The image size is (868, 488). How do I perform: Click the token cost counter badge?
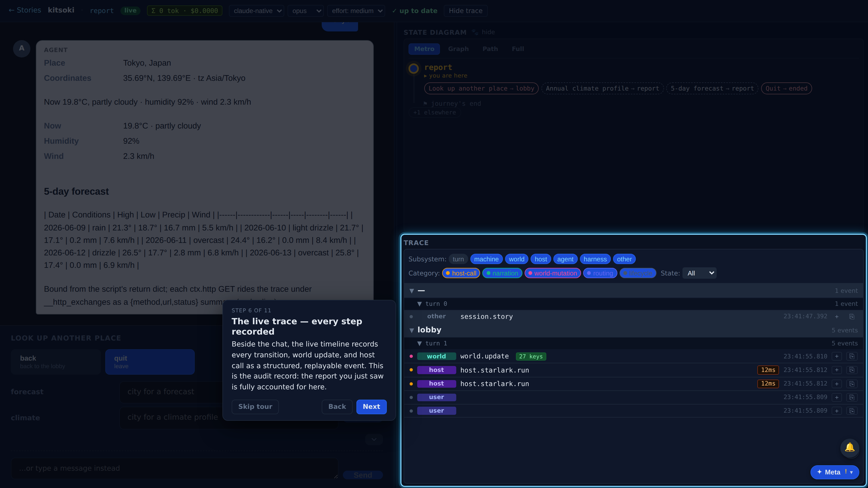pos(184,11)
